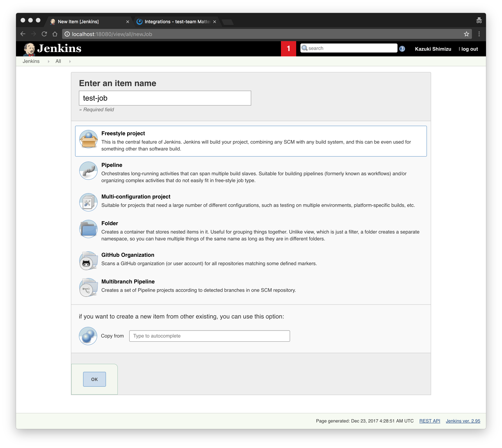Image resolution: width=502 pixels, height=448 pixels.
Task: Focus the Copy from autocomplete field
Action: (209, 336)
